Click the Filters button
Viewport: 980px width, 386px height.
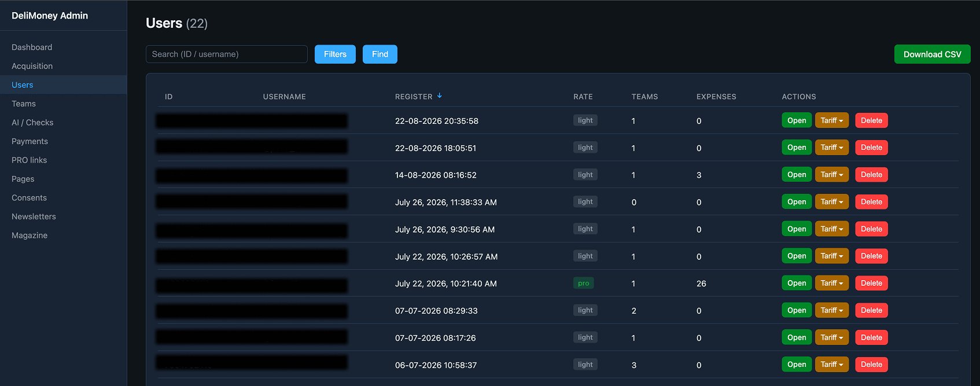click(x=335, y=54)
